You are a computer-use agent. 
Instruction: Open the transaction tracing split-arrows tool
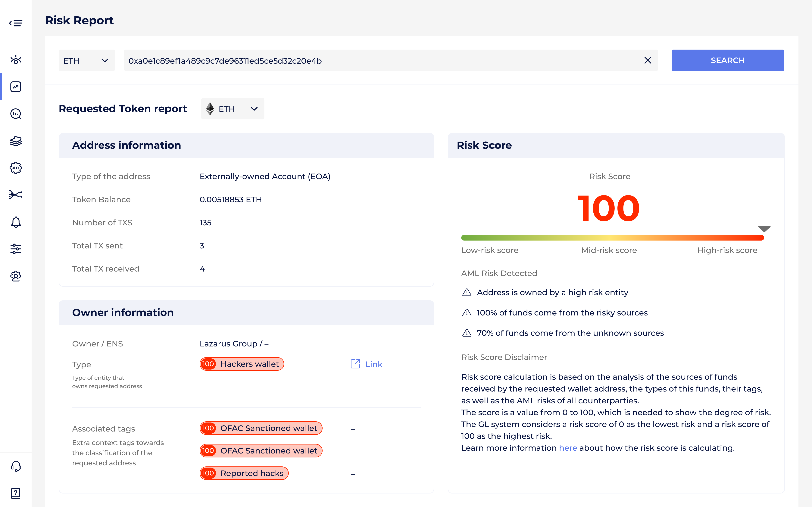(16, 195)
